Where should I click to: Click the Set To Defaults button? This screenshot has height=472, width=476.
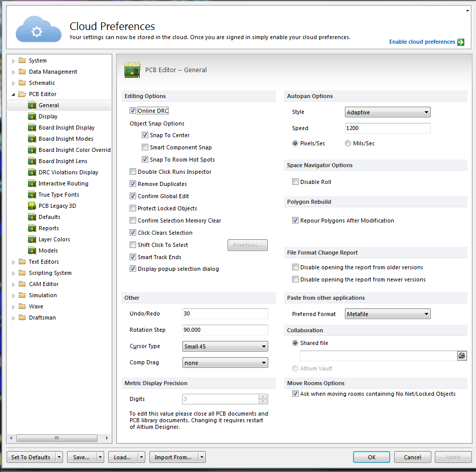pyautogui.click(x=31, y=457)
